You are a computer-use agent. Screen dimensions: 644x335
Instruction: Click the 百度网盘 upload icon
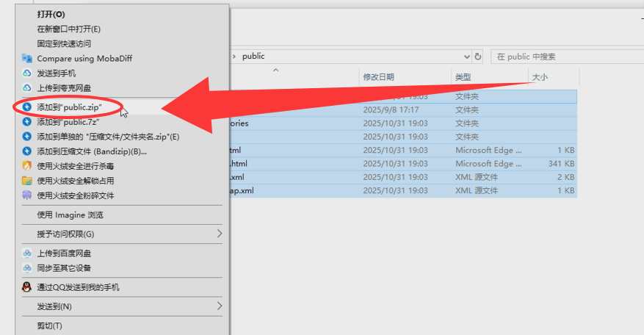(x=27, y=253)
